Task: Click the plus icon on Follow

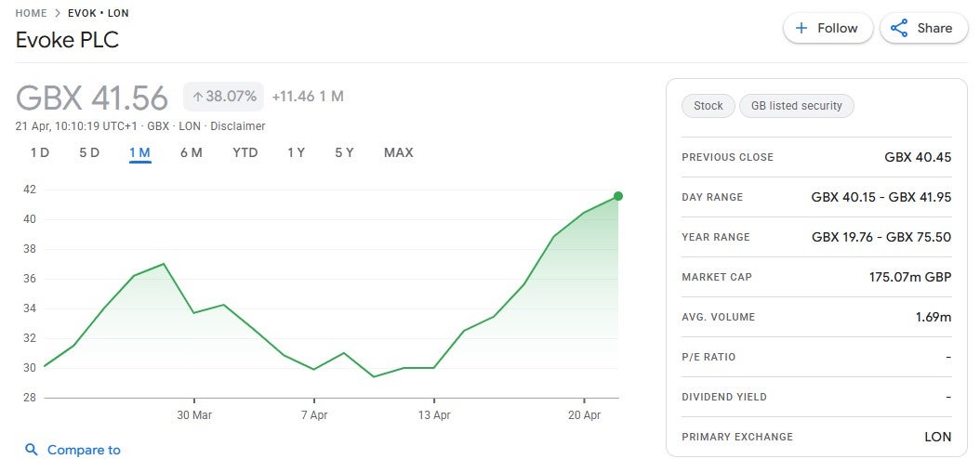Action: 801,28
